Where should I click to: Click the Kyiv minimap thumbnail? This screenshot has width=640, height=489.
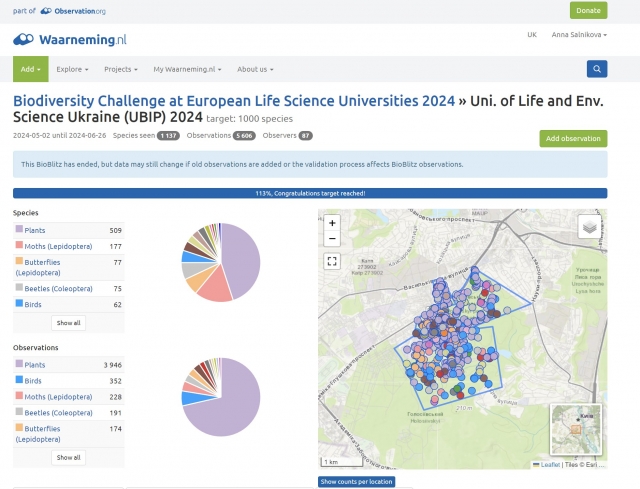pyautogui.click(x=574, y=429)
